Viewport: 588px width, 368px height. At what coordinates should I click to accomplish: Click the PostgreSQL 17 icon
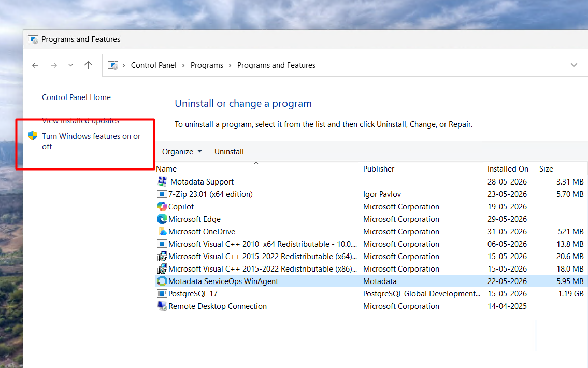(162, 294)
